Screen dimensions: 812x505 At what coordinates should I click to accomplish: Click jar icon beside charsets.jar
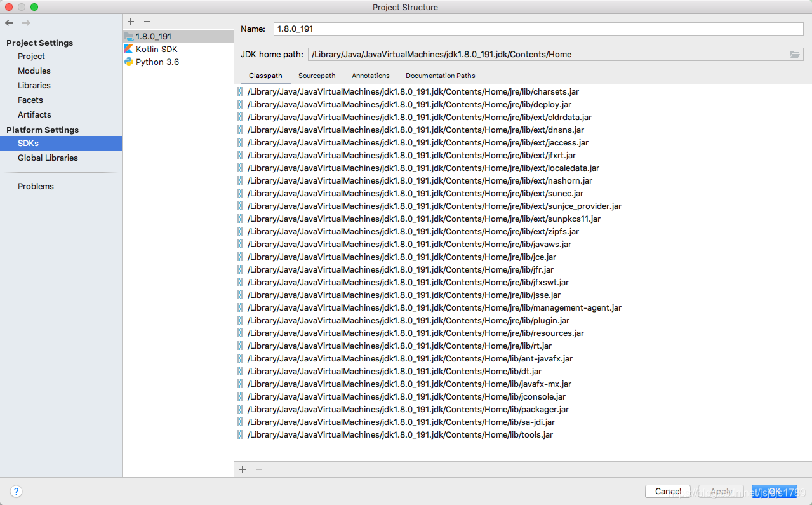[x=240, y=91]
